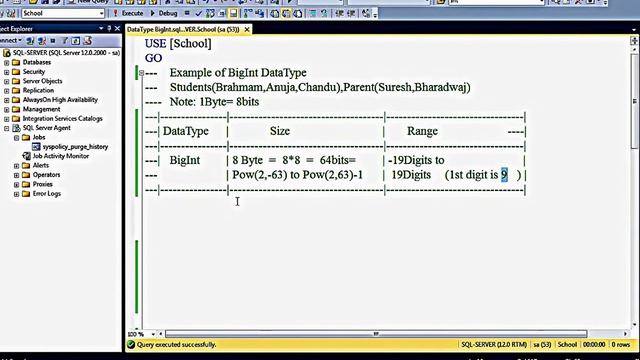640x360 pixels.
Task: Click the Databases folder icon
Action: (16, 62)
